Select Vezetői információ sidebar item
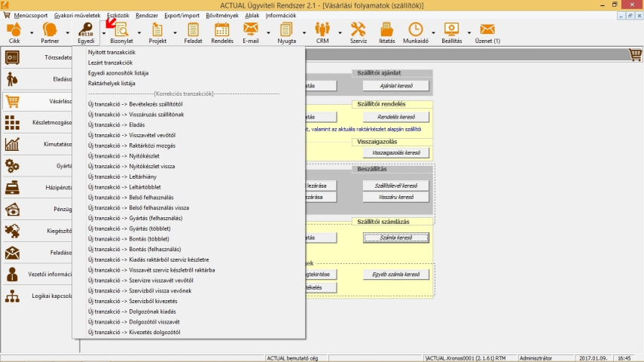Image resolution: width=644 pixels, height=362 pixels. (x=38, y=274)
